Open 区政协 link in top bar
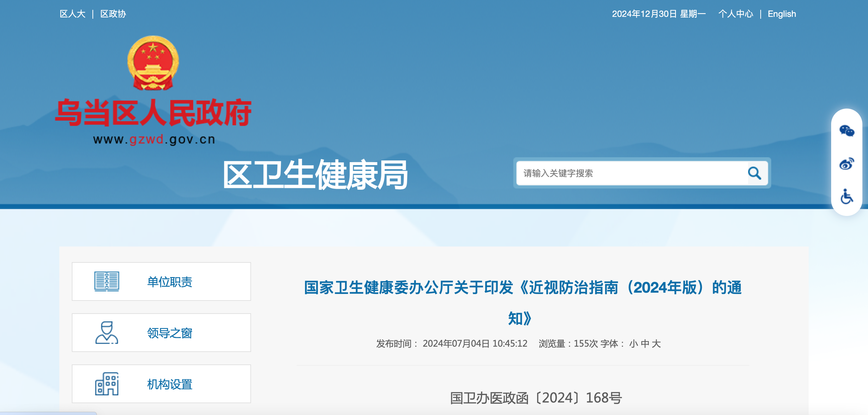The image size is (868, 415). (x=113, y=14)
